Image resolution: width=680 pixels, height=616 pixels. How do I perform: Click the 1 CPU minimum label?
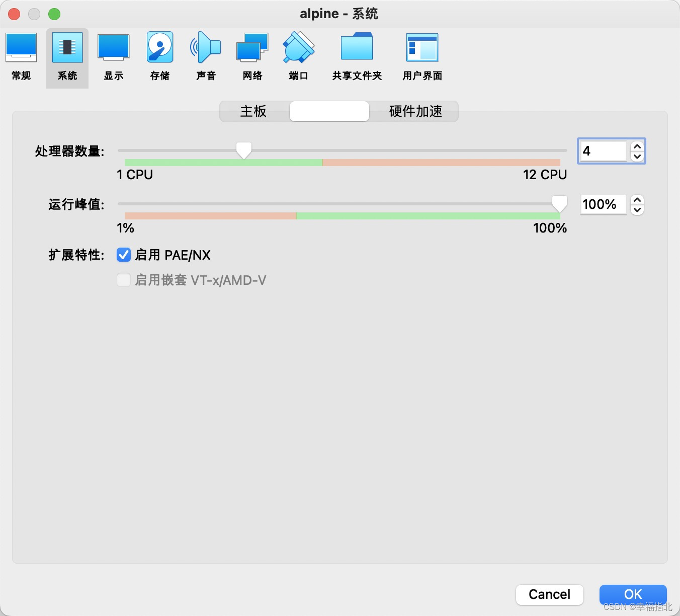pos(135,175)
